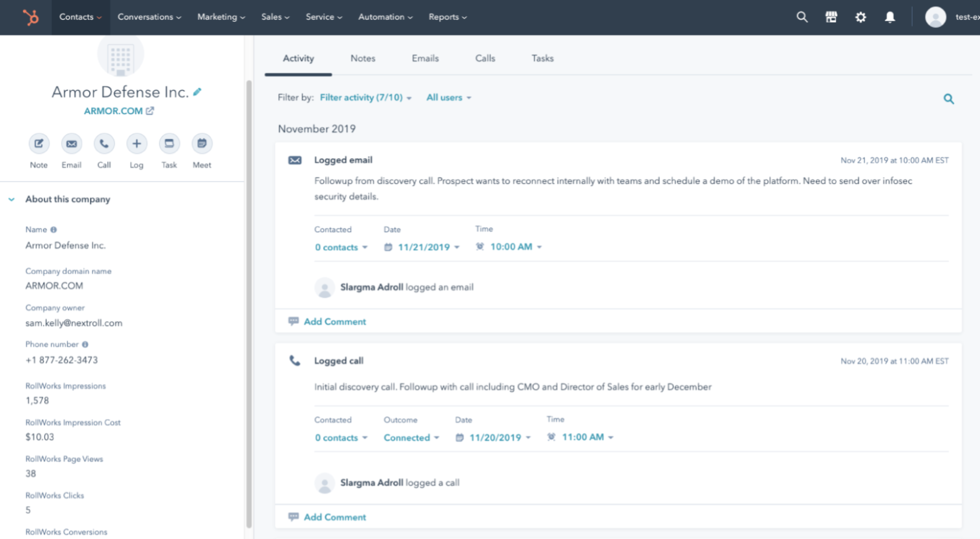Click the phone number +1 877-262-3473
The image size is (980, 539).
tap(62, 360)
